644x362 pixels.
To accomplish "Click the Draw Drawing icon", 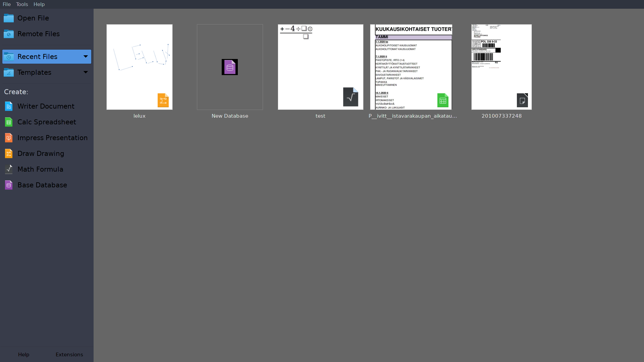I will click(9, 154).
